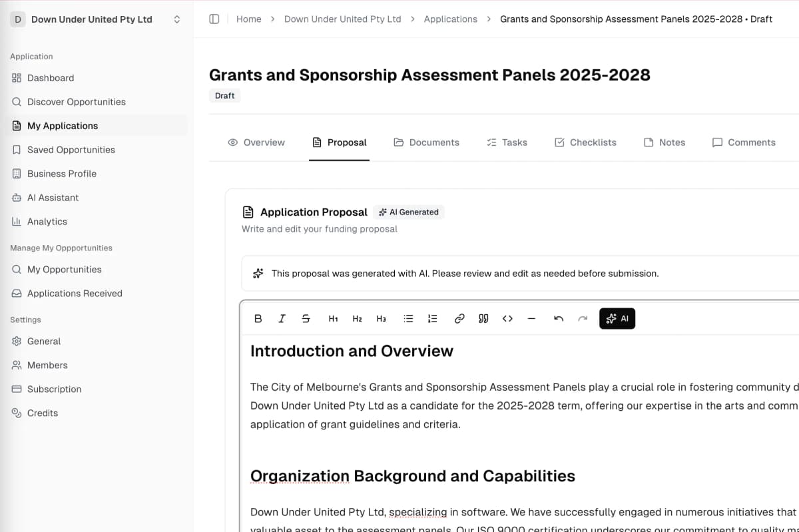Apply Heading 1 style
This screenshot has height=532, width=799.
tap(333, 319)
